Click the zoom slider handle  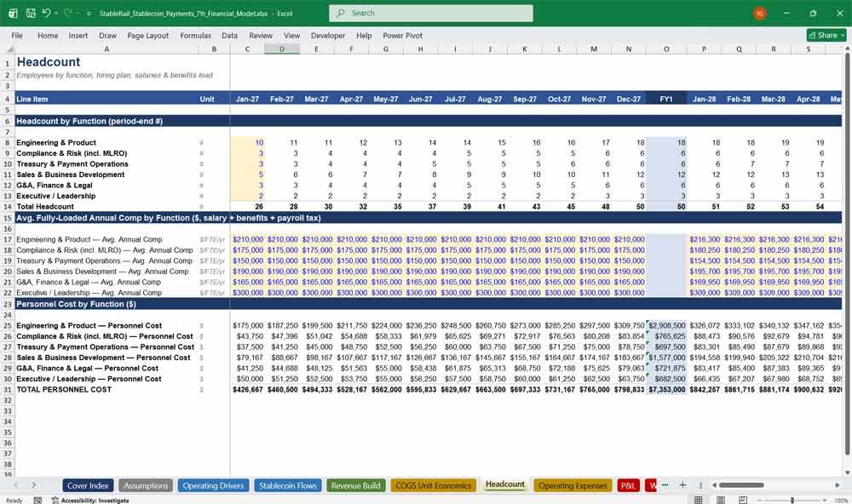(792, 500)
